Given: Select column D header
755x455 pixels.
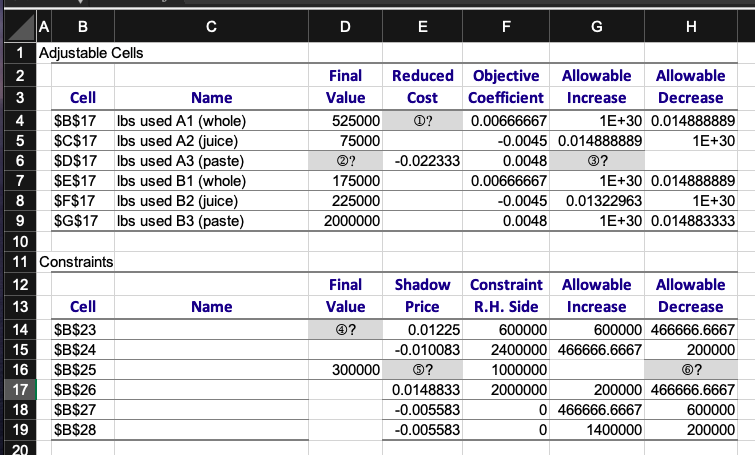Looking at the screenshot, I should 345,26.
